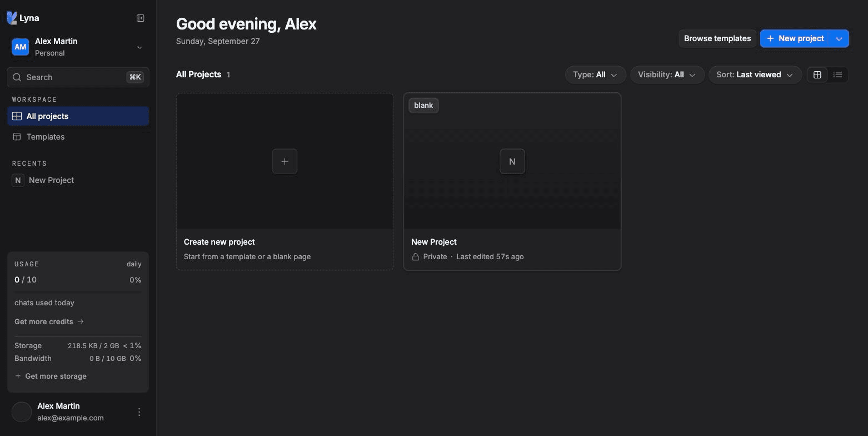Open the Sort: Last viewed dropdown

[755, 75]
